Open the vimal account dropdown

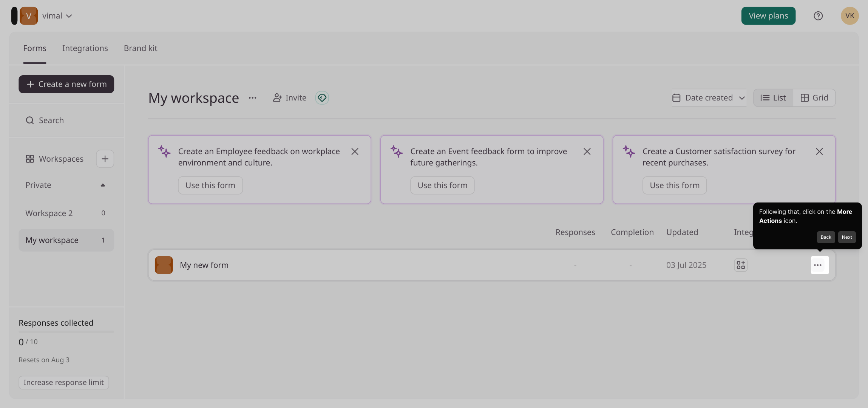pyautogui.click(x=57, y=16)
